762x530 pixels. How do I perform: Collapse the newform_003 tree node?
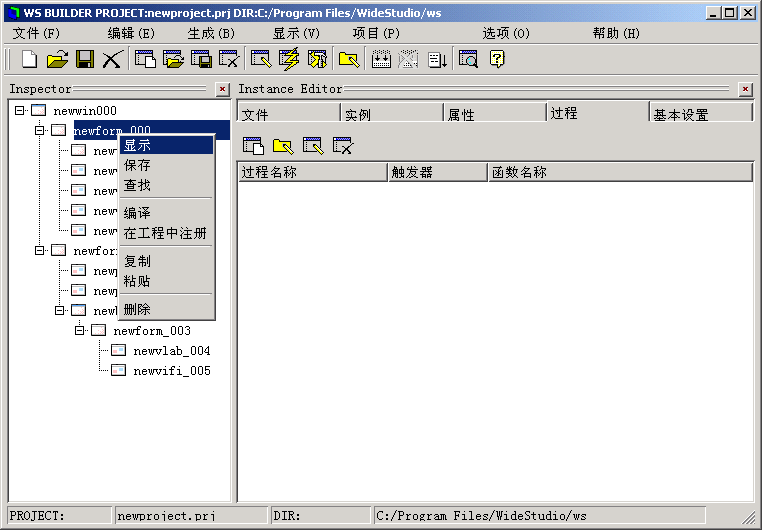pos(79,330)
